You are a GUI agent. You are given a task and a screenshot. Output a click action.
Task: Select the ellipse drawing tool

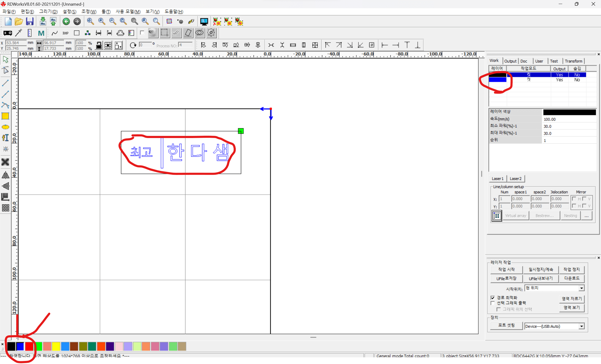point(5,127)
